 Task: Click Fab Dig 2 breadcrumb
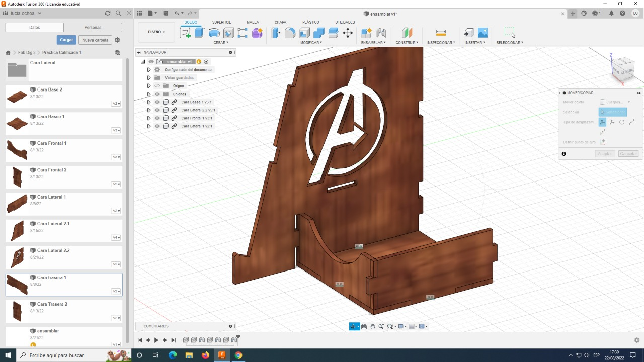click(x=27, y=52)
